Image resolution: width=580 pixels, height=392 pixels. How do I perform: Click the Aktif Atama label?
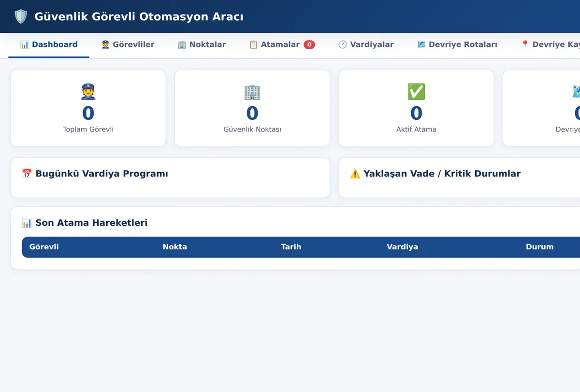click(416, 130)
